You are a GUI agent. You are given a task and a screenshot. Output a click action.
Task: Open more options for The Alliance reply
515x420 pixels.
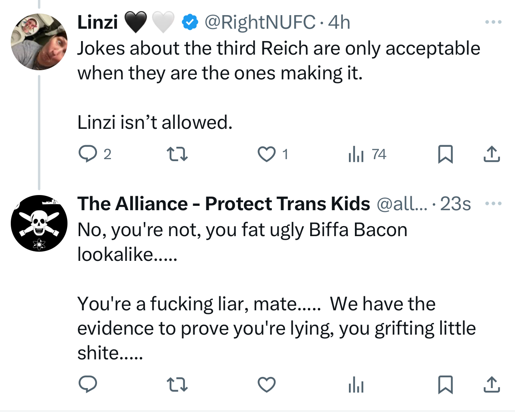coord(493,204)
